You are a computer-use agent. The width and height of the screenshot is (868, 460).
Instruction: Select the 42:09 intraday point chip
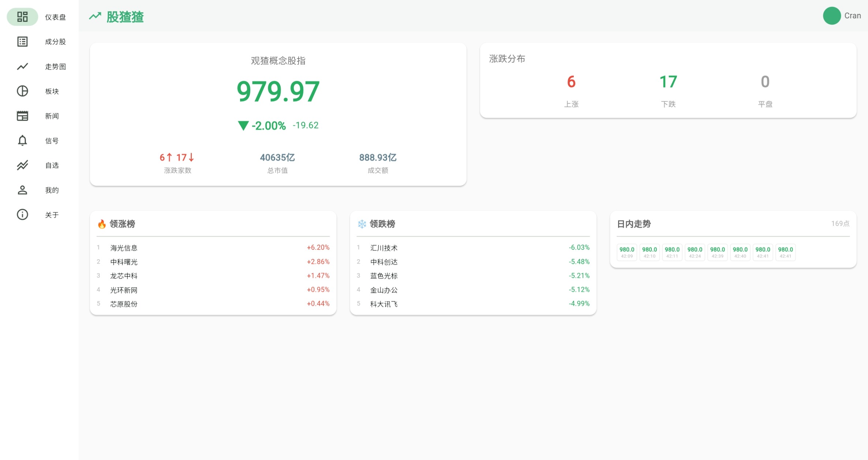click(x=627, y=252)
